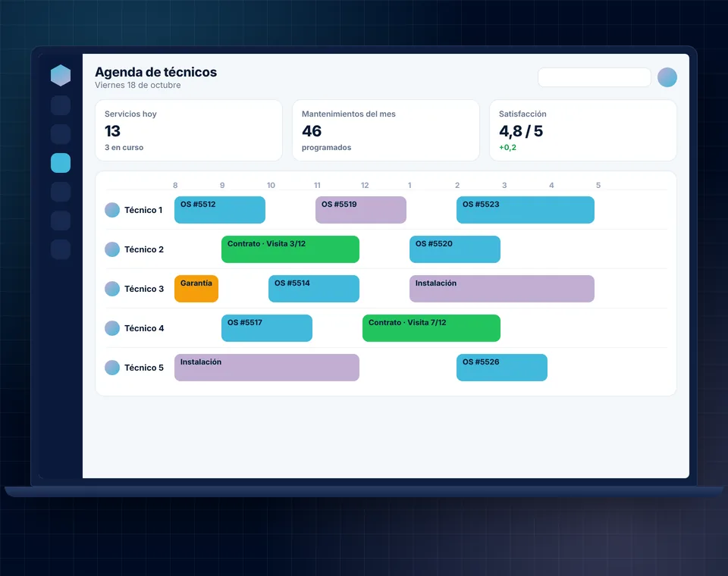Click the 12 hour label in the timeline

click(365, 185)
